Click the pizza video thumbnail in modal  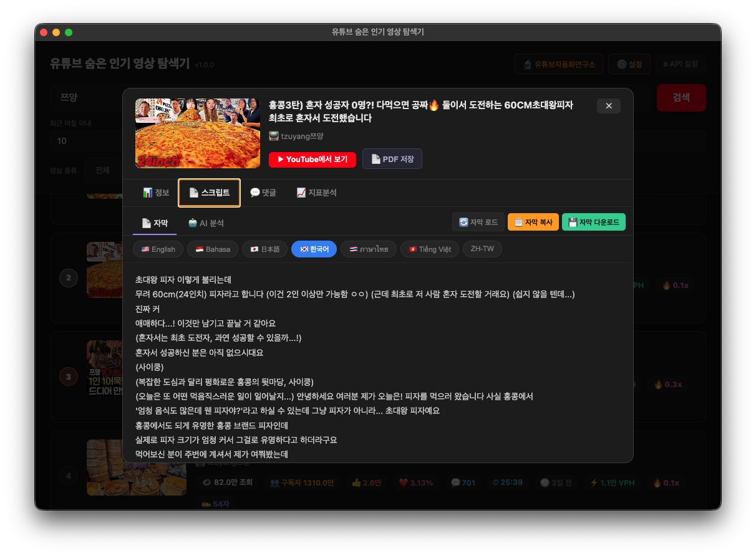point(198,133)
